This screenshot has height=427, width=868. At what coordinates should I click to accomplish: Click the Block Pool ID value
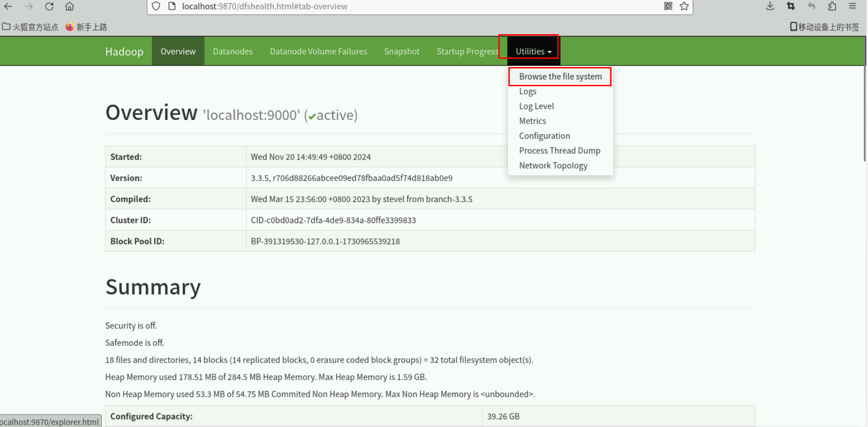325,241
